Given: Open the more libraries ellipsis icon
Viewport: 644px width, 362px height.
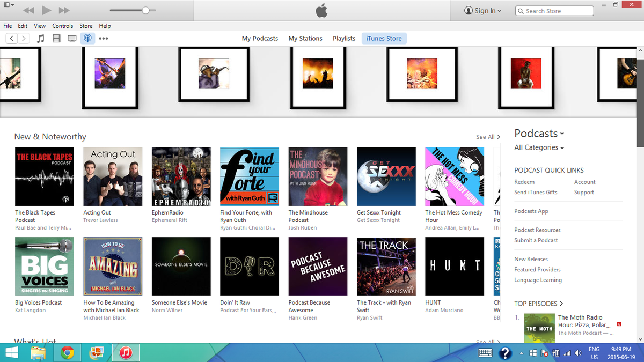Looking at the screenshot, I should coord(104,39).
